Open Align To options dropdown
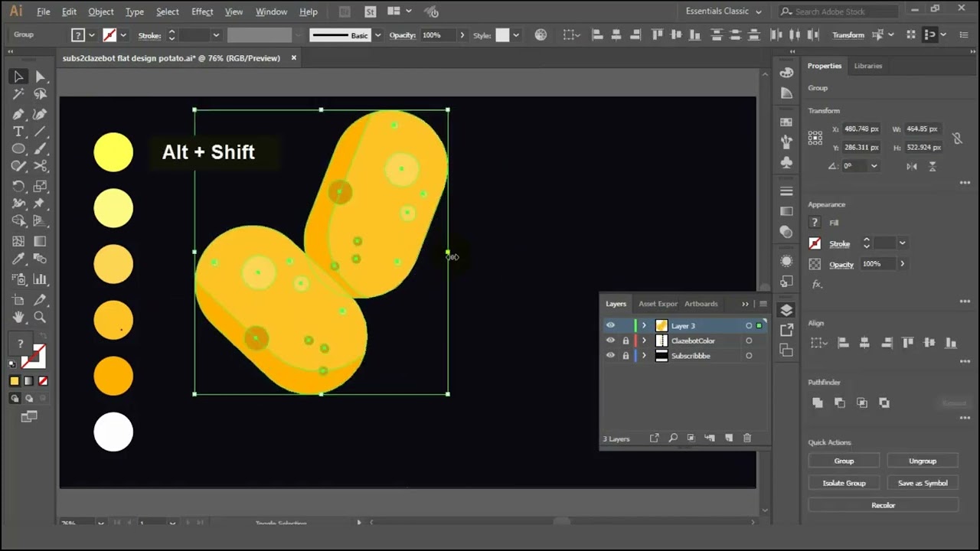Viewport: 980px width, 551px height. pos(818,343)
